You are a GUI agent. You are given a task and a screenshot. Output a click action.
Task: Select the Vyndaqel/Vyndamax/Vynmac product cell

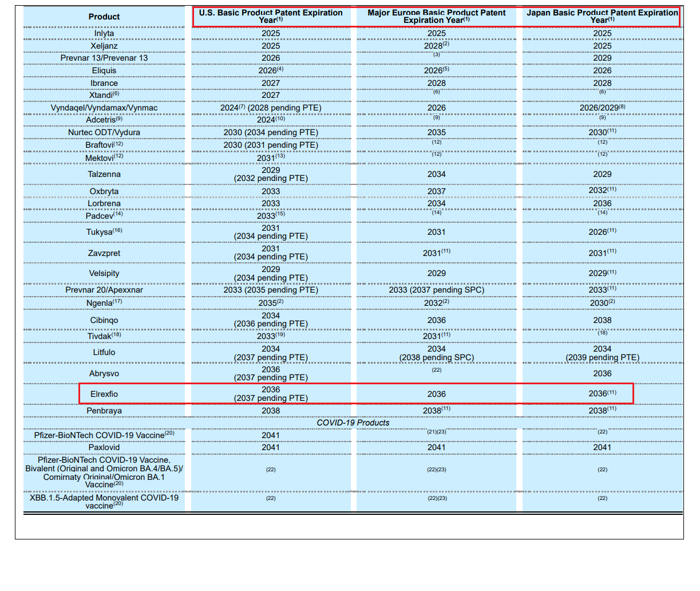point(104,108)
